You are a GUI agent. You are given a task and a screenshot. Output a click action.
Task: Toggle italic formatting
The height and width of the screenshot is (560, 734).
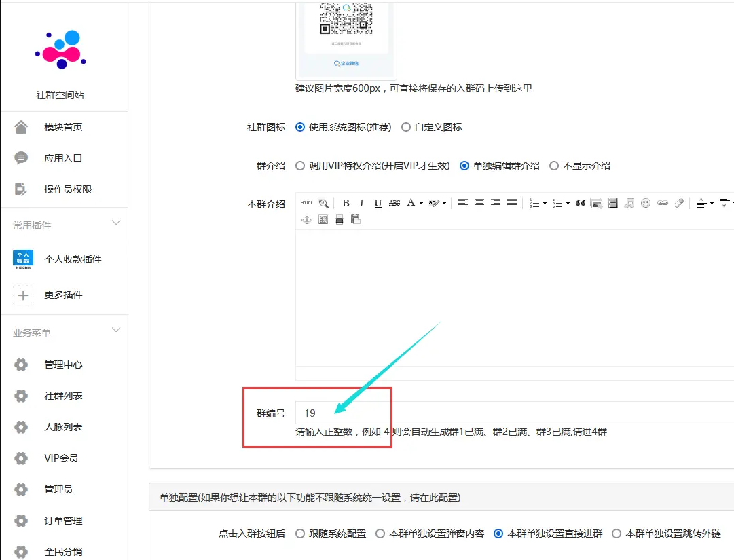361,202
